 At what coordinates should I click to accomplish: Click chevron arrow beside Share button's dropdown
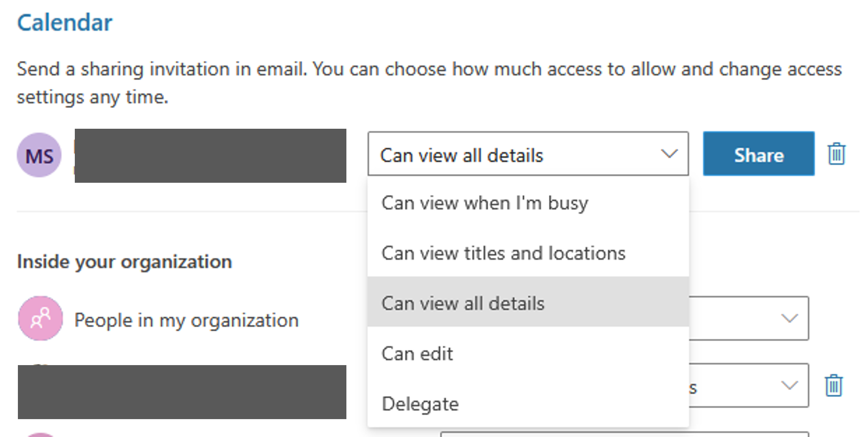[669, 154]
